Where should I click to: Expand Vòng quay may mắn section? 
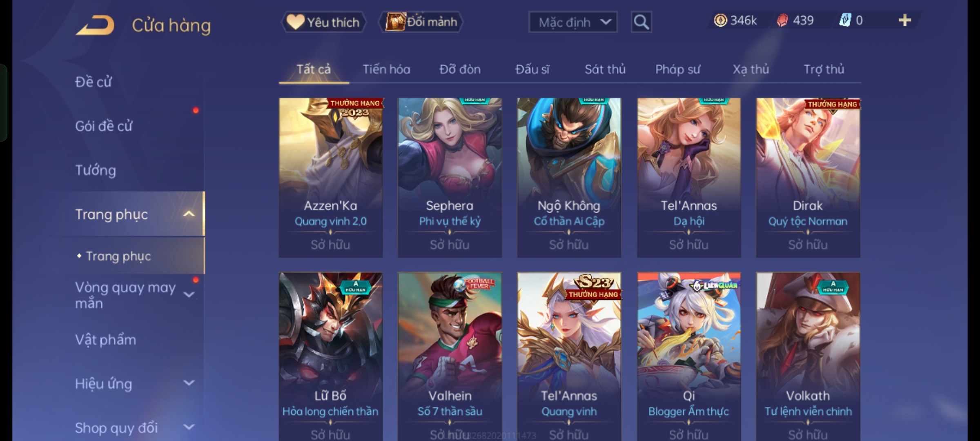(189, 294)
